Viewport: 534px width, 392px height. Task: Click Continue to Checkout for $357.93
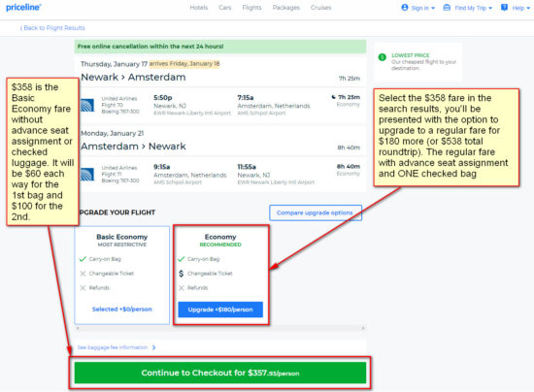pyautogui.click(x=220, y=373)
